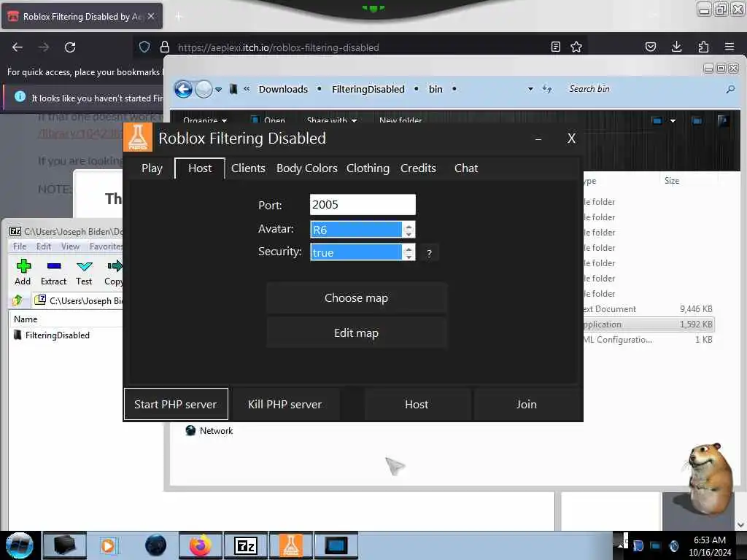Image resolution: width=747 pixels, height=560 pixels.
Task: Toggle Explorer preview pane icon
Action: point(697,121)
